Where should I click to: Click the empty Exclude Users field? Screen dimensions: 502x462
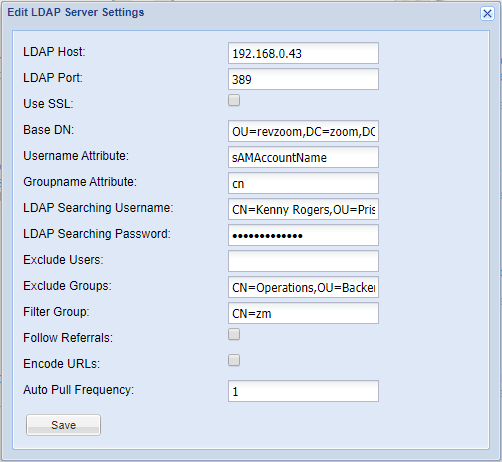[x=303, y=261]
